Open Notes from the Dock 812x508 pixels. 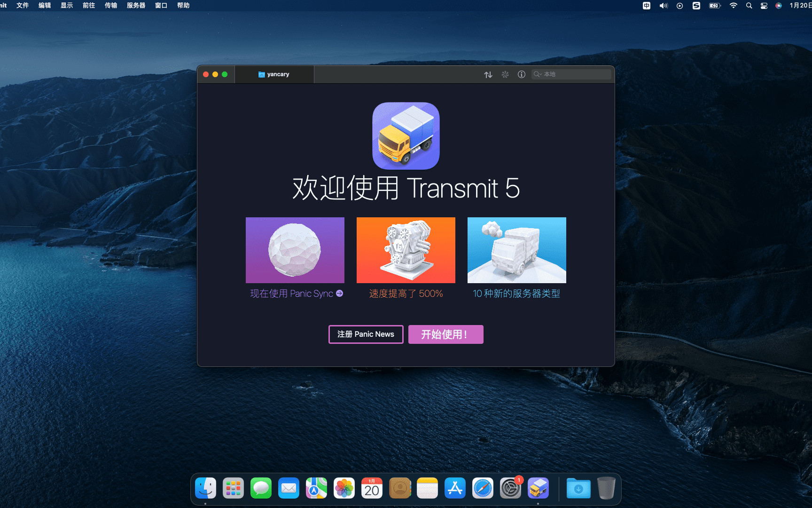point(427,488)
